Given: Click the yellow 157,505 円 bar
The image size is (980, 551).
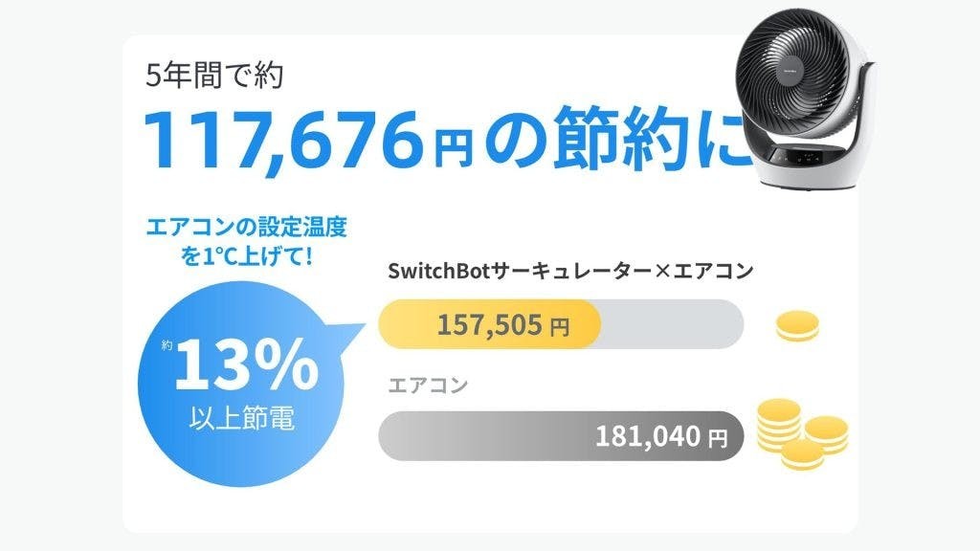Looking at the screenshot, I should 490,325.
